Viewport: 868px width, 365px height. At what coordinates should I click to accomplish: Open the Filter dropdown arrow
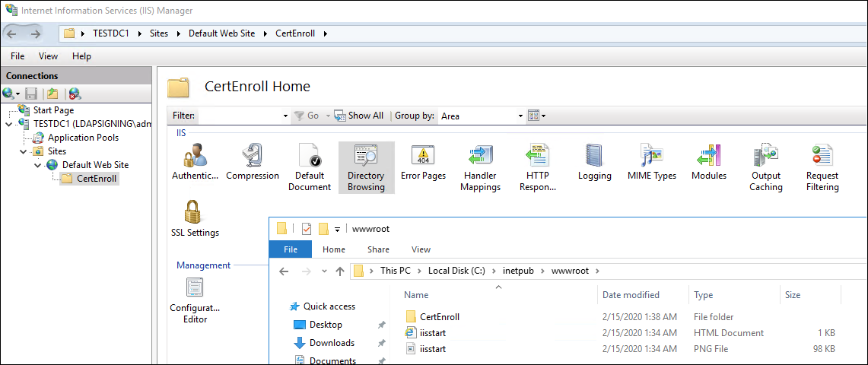pyautogui.click(x=285, y=116)
